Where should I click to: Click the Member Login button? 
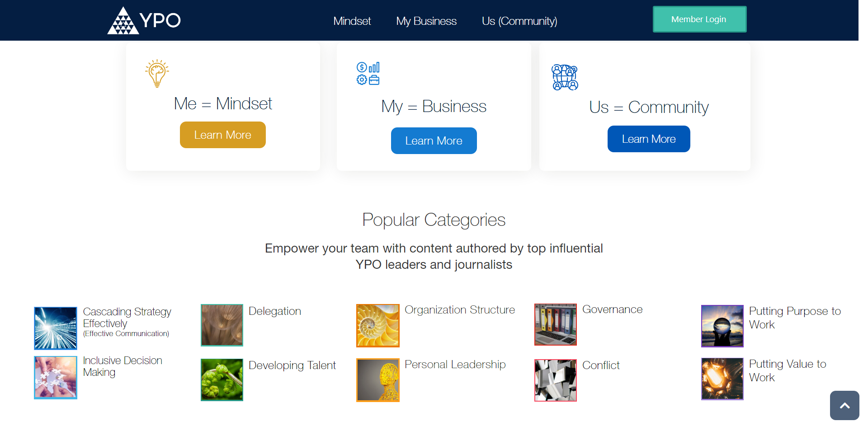point(699,19)
